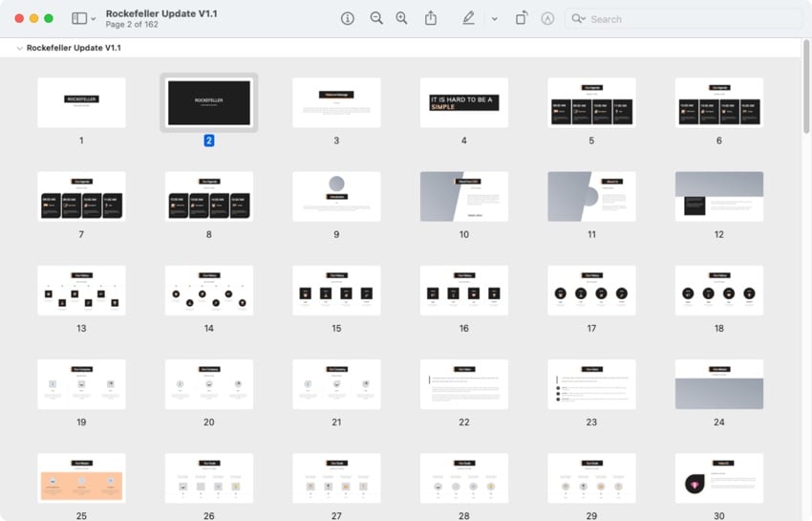Choose page 30 thumbnail

click(x=718, y=478)
